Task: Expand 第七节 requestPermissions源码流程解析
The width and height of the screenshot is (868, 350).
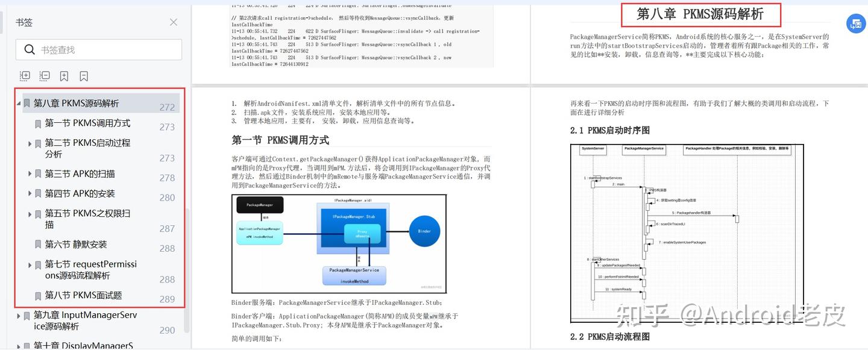Action: [x=29, y=264]
